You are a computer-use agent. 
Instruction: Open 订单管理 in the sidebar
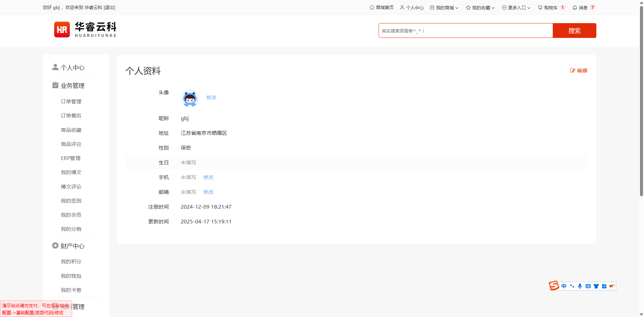click(71, 101)
